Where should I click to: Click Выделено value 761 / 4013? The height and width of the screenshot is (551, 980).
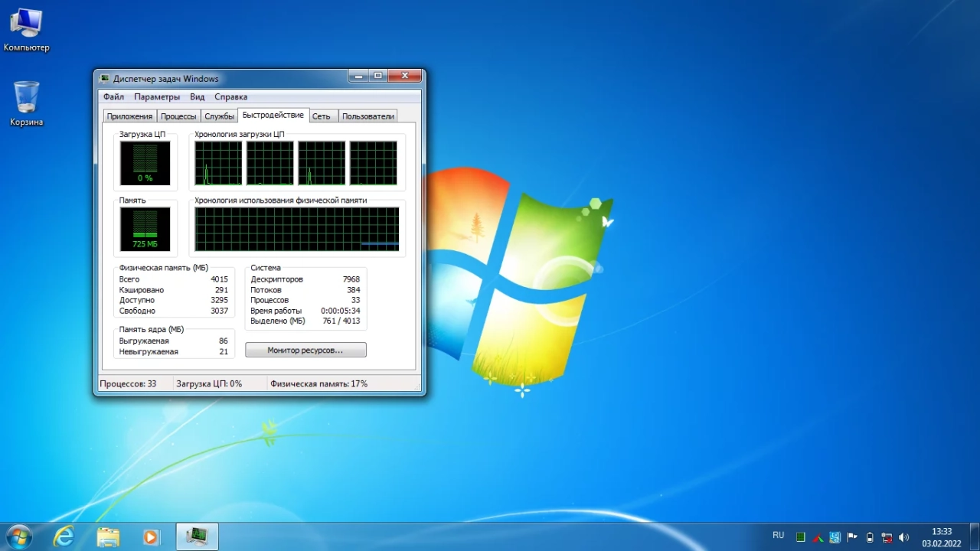341,321
